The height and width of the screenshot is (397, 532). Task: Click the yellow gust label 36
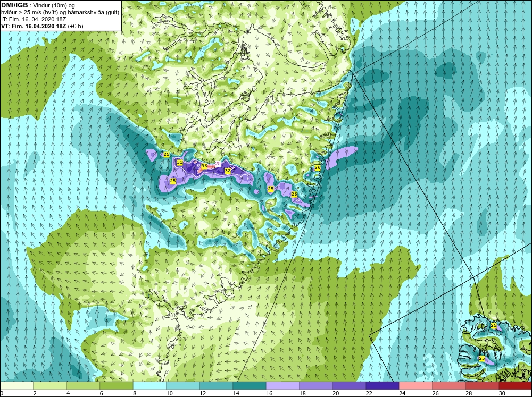click(x=204, y=166)
